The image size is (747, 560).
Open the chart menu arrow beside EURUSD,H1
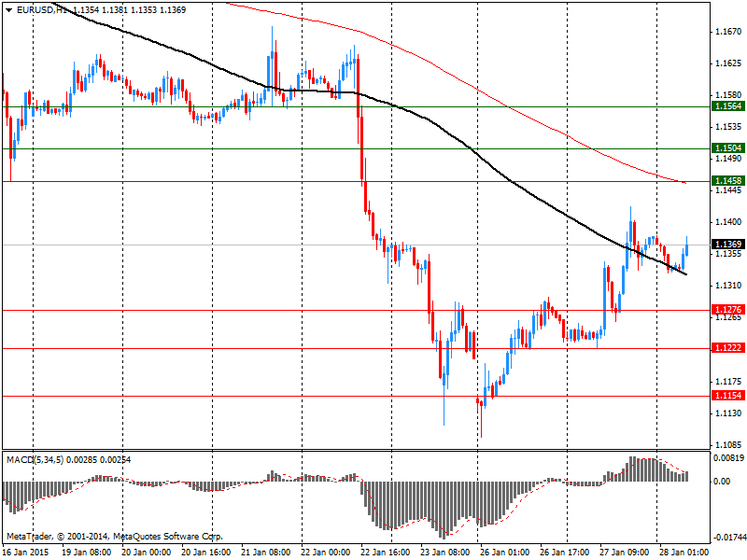[x=9, y=10]
